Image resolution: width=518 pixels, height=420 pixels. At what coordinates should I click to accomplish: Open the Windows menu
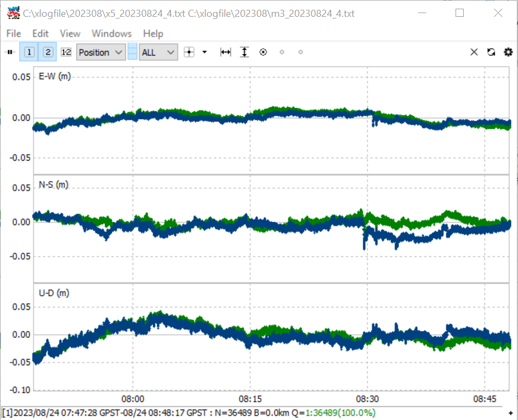click(x=112, y=33)
